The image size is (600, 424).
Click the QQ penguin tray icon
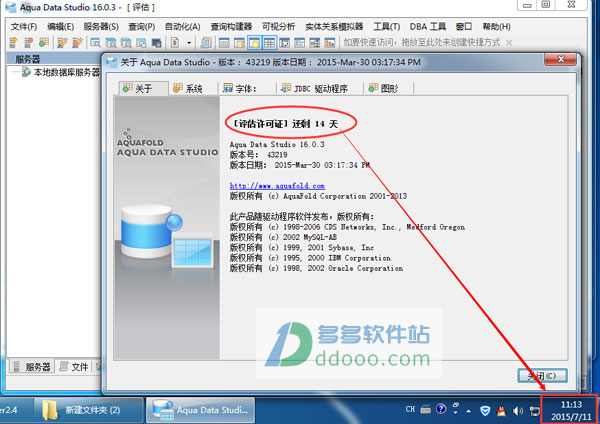(x=501, y=411)
